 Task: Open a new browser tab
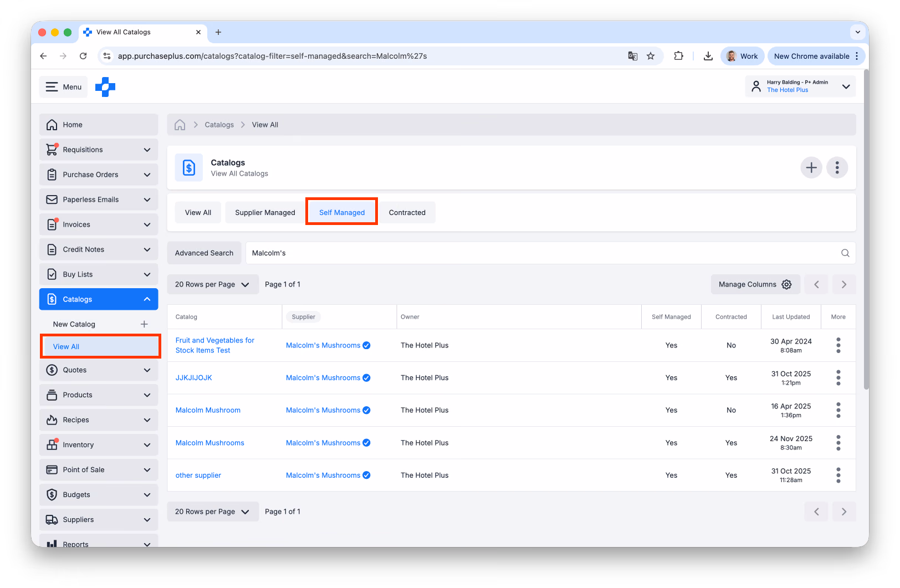pos(218,32)
